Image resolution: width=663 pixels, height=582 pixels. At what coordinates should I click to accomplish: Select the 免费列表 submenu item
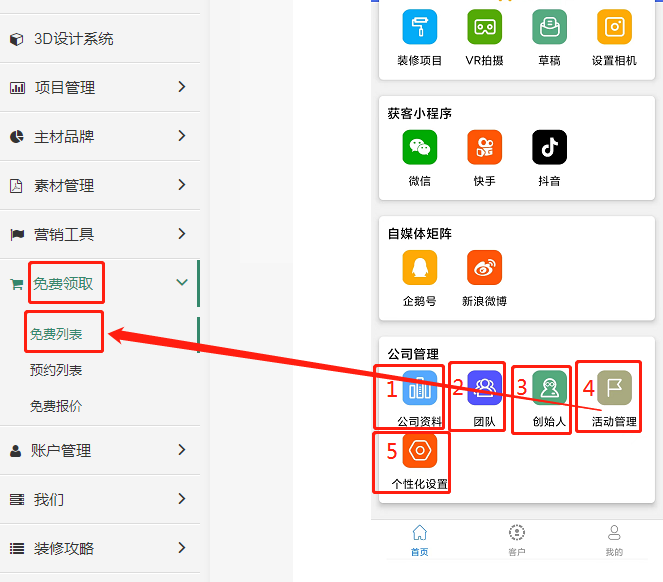56,334
